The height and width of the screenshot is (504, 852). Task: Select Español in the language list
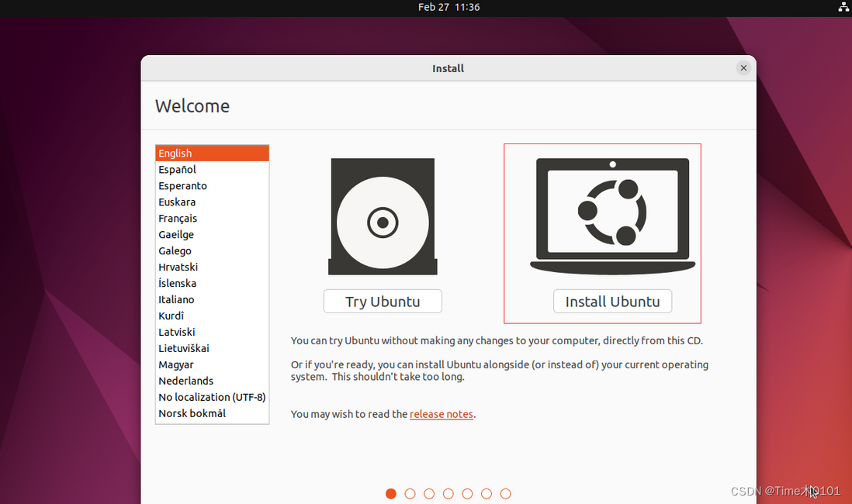212,170
